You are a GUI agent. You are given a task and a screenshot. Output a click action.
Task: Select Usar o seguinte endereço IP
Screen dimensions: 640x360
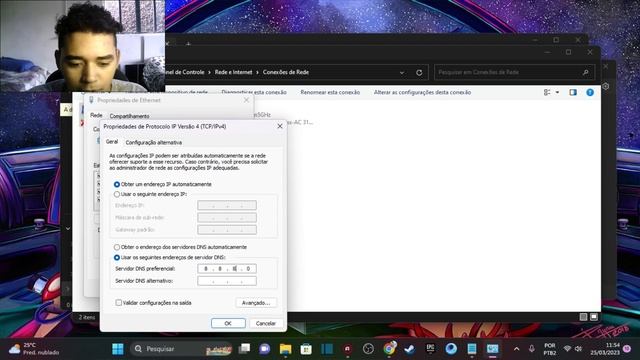coord(117,194)
